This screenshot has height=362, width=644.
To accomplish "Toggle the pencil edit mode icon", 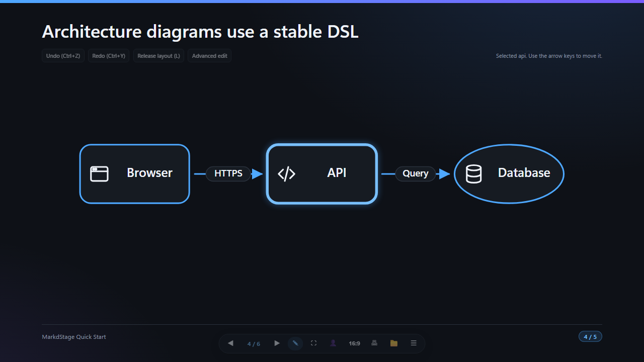I will click(x=295, y=343).
